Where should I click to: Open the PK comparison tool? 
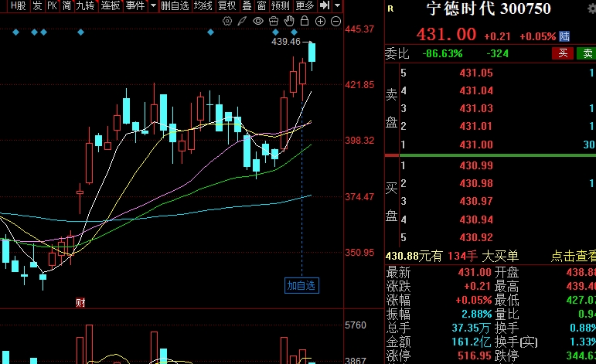click(52, 5)
